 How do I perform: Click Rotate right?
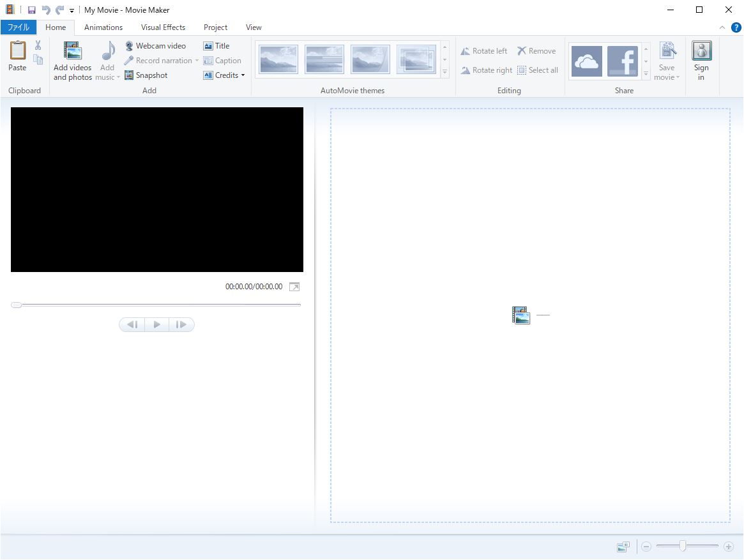[x=487, y=70]
